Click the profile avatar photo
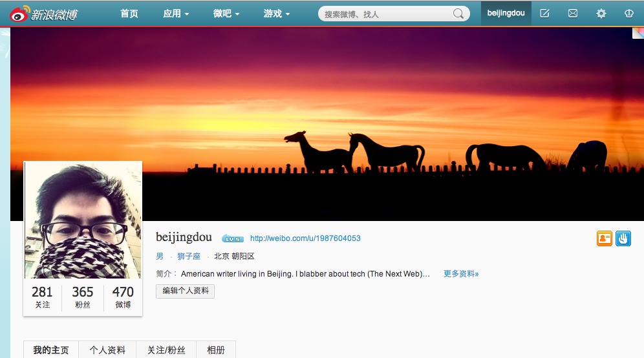 pyautogui.click(x=83, y=220)
